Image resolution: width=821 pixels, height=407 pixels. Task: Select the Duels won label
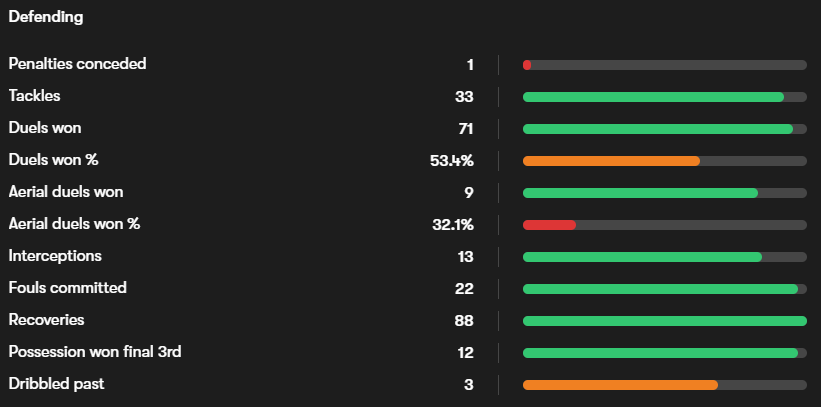coord(45,128)
